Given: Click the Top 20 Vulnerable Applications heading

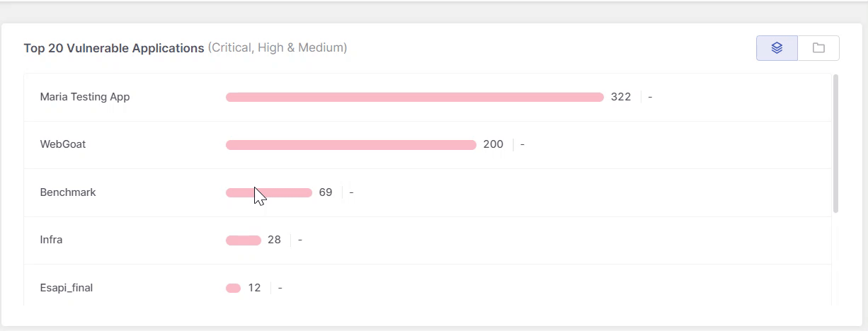Looking at the screenshot, I should point(114,48).
